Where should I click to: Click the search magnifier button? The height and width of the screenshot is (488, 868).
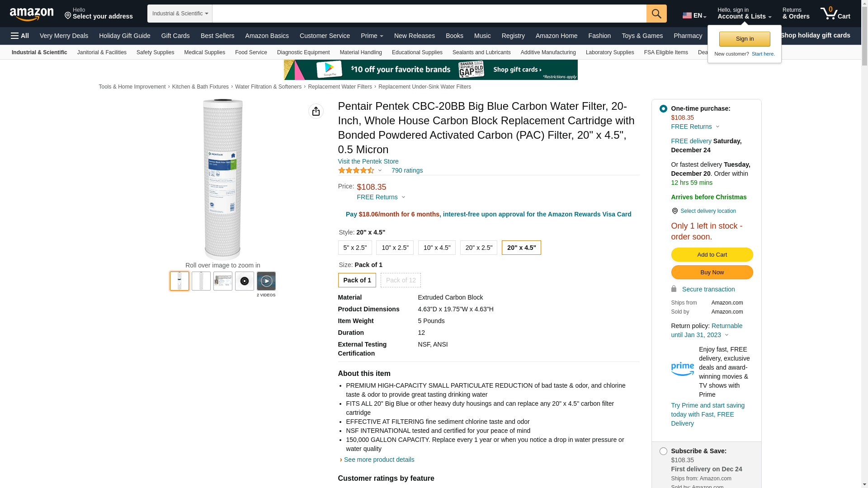pyautogui.click(x=656, y=14)
